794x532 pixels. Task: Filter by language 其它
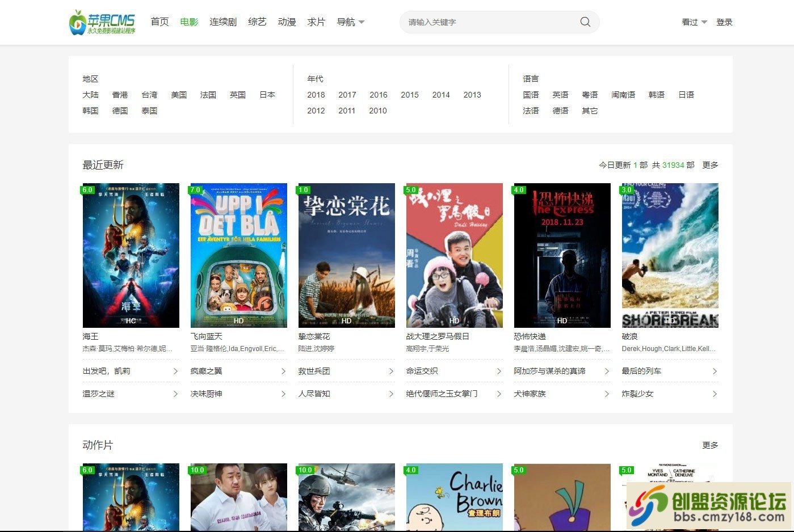[x=590, y=111]
